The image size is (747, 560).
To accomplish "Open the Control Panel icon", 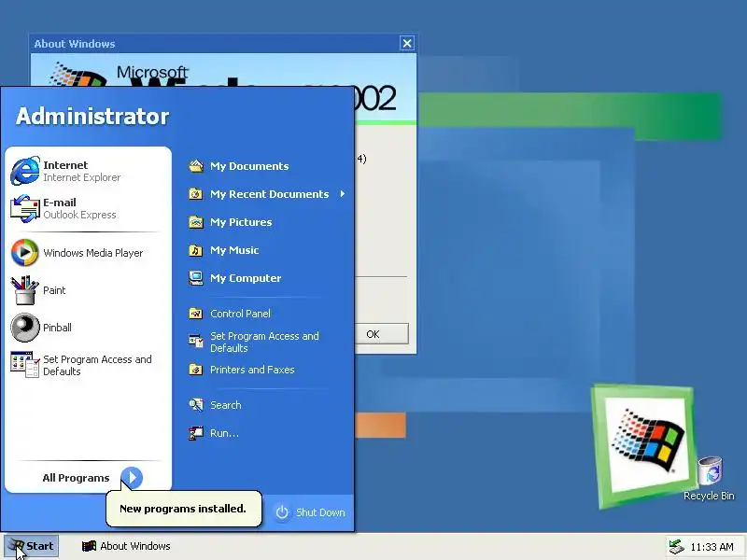I will pyautogui.click(x=196, y=314).
